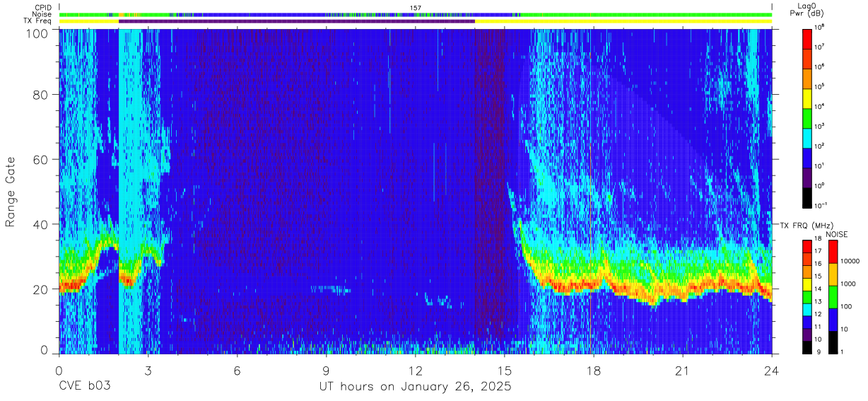Image resolution: width=868 pixels, height=401 pixels.
Task: Select the blue band of the NOISE color bar
Action: pos(833,320)
